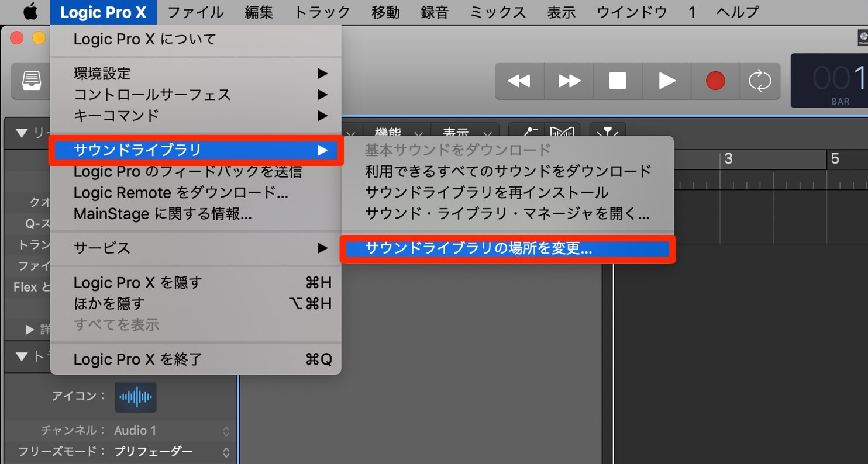Click the Flex icon in tracks toolbar
868x464 pixels.
pyautogui.click(x=563, y=133)
